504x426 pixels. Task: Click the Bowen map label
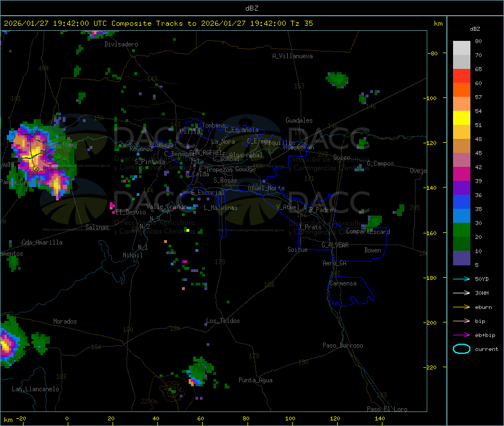coord(372,250)
